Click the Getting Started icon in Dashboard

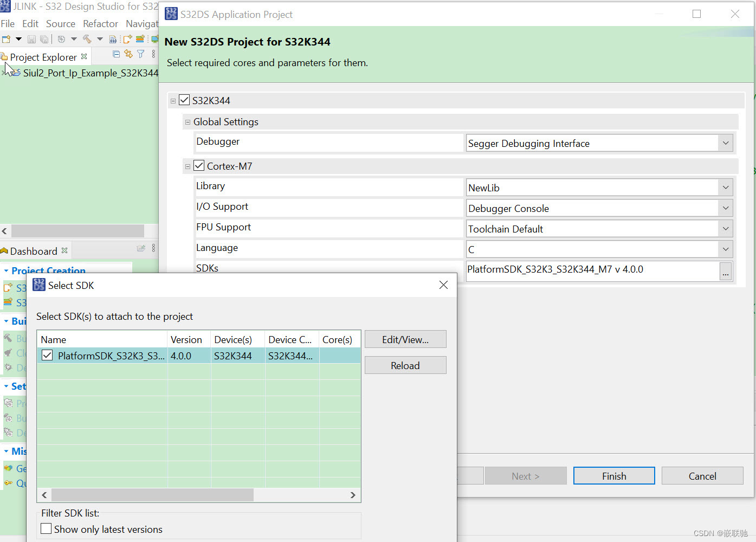click(x=8, y=468)
